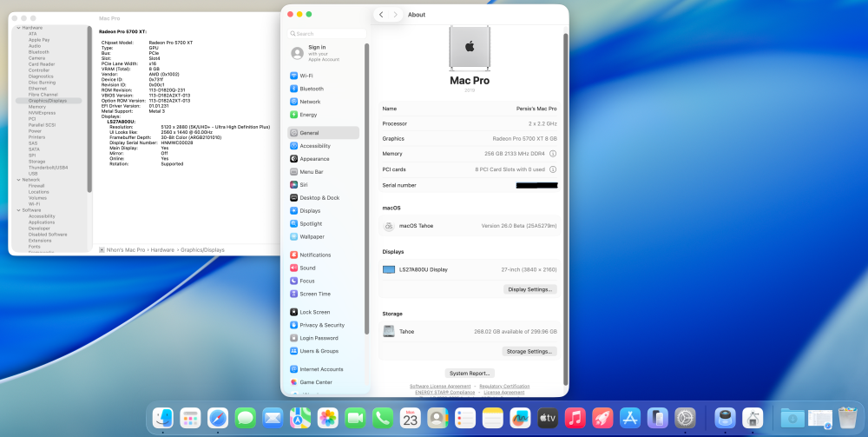Click the System Information sidebar scrollbar

coord(89,109)
